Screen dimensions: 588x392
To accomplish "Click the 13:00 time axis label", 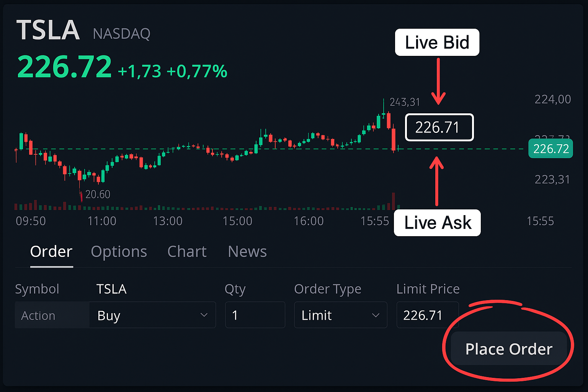I will (x=168, y=221).
